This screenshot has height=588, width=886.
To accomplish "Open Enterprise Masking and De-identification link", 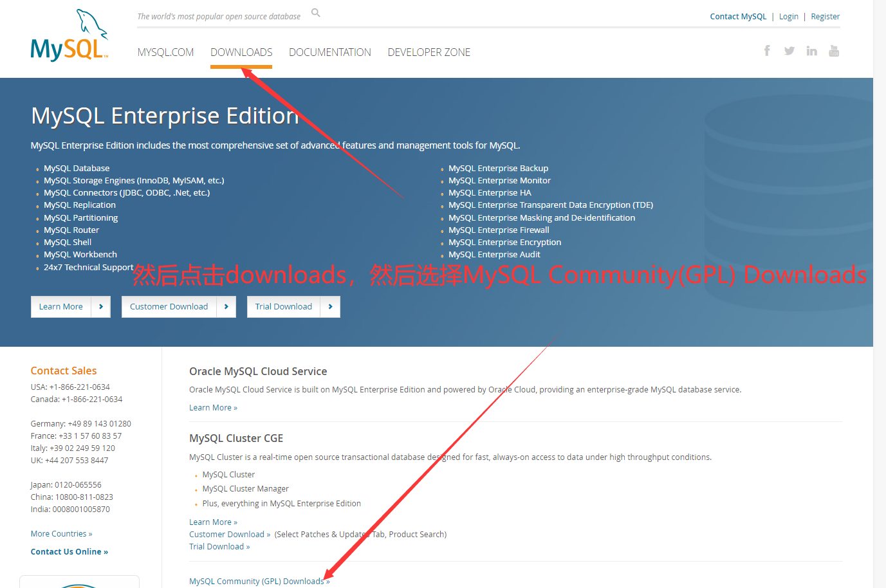I will click(x=542, y=218).
